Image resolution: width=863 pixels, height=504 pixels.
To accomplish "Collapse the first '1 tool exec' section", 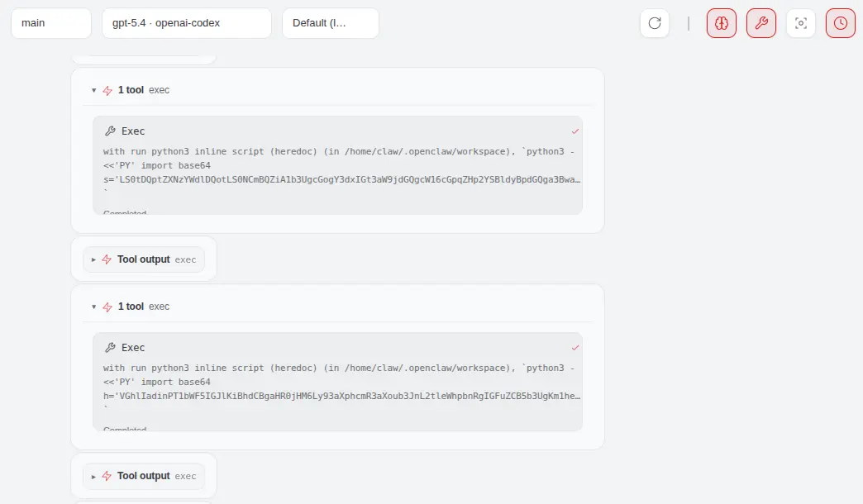I will click(x=94, y=90).
